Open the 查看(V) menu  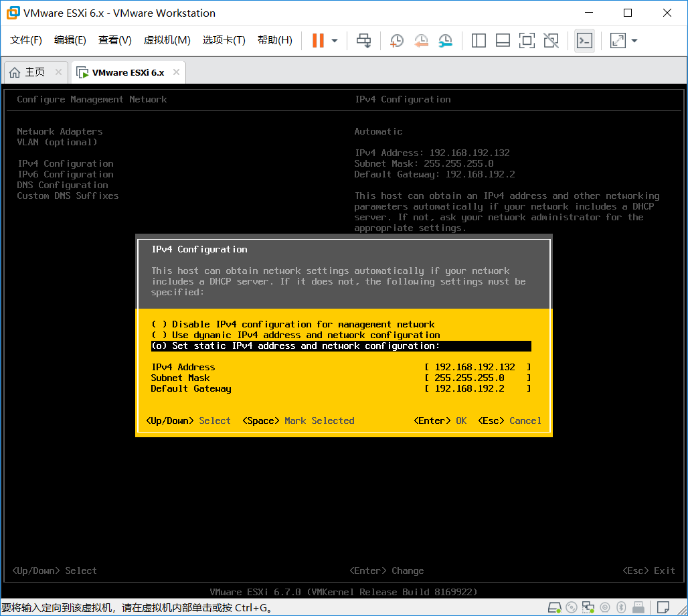point(115,40)
